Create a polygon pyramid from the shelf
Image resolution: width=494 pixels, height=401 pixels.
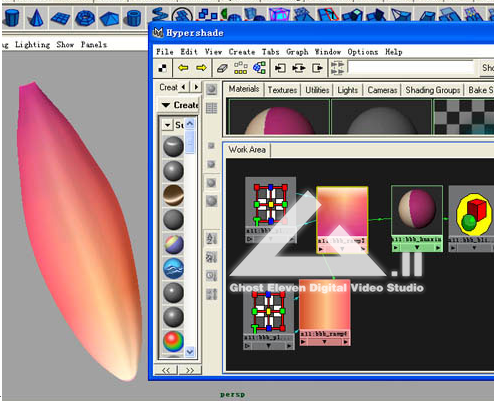[109, 19]
